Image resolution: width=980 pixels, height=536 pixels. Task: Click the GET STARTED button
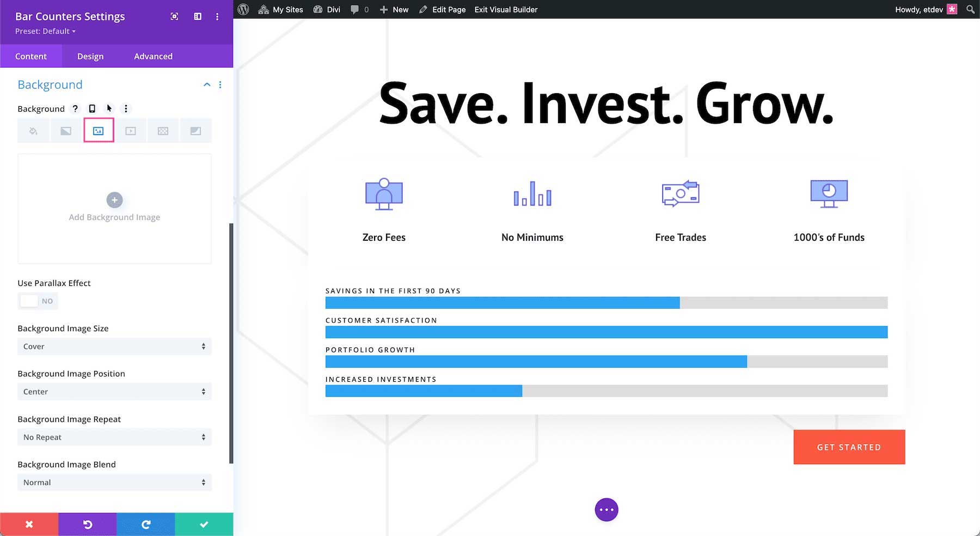pyautogui.click(x=849, y=447)
